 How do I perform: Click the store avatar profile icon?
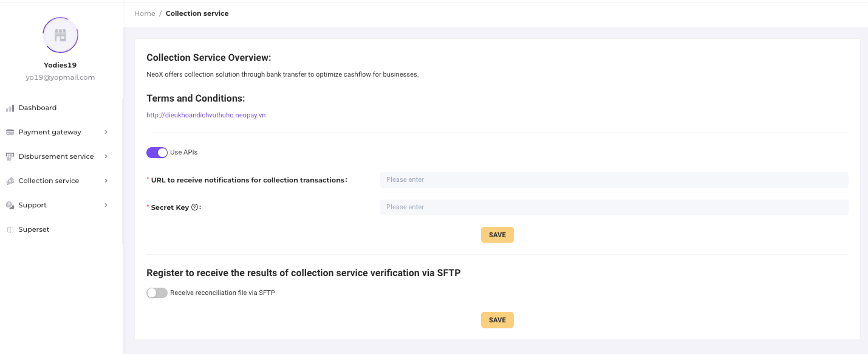pyautogui.click(x=60, y=35)
